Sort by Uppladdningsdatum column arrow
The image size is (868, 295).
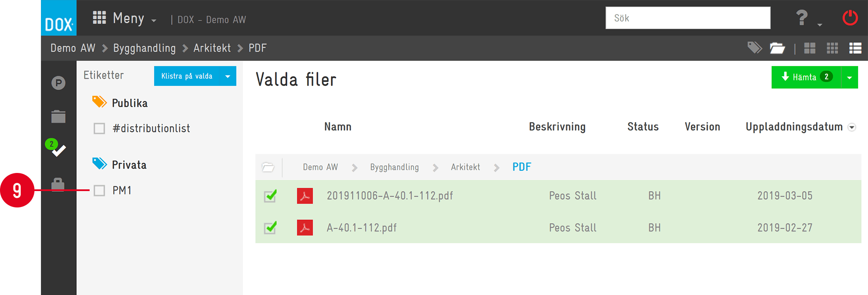(852, 127)
